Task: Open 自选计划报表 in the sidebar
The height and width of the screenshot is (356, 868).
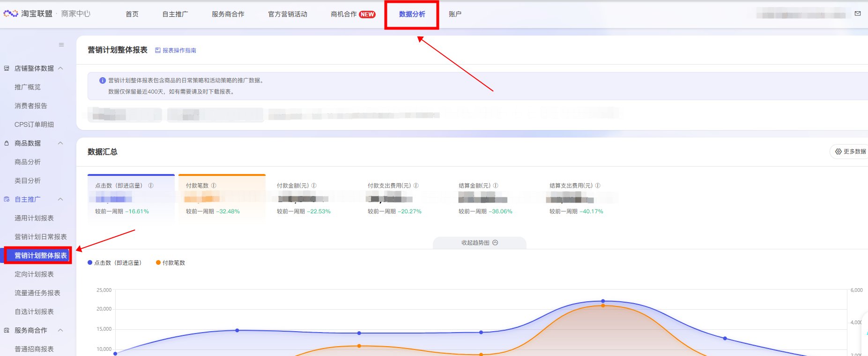Action: (34, 312)
